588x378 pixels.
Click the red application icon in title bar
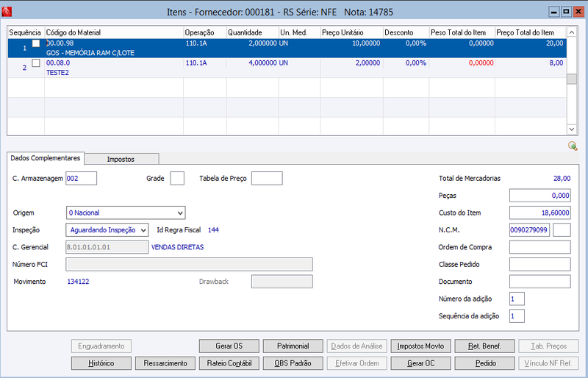(x=7, y=12)
